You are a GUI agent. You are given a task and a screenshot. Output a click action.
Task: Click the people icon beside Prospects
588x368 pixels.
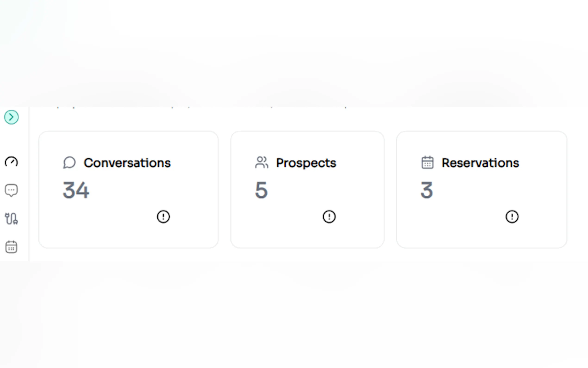[x=262, y=163]
